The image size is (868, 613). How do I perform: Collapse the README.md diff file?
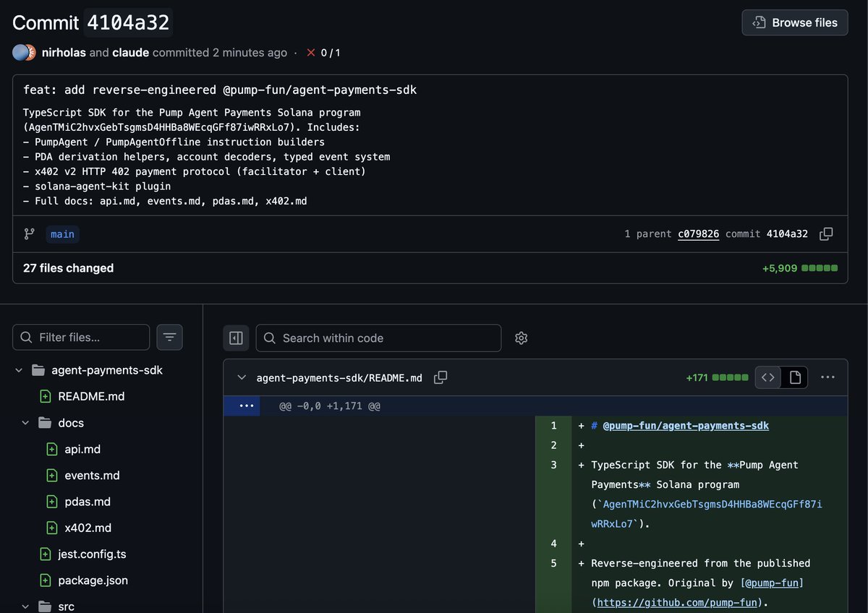[242, 377]
